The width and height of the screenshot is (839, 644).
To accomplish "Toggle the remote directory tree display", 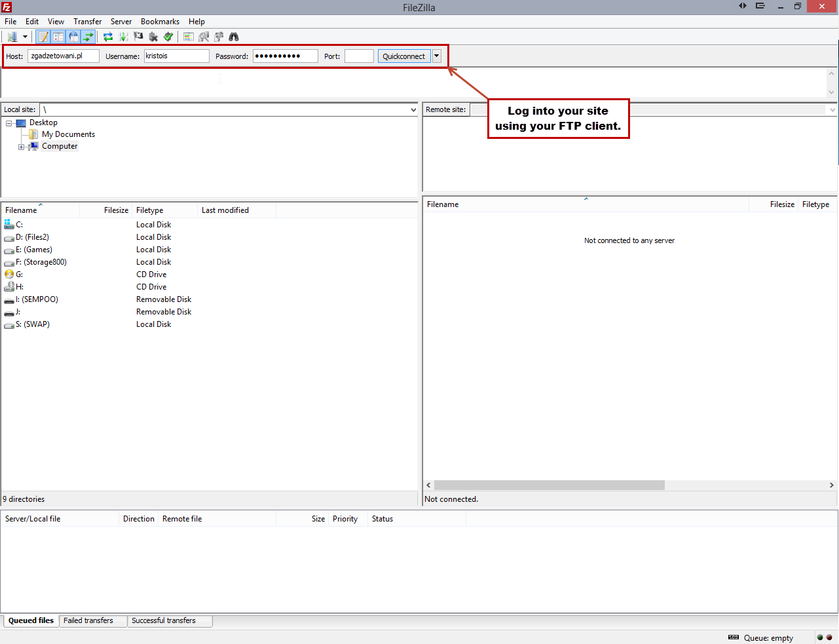I will pyautogui.click(x=73, y=37).
